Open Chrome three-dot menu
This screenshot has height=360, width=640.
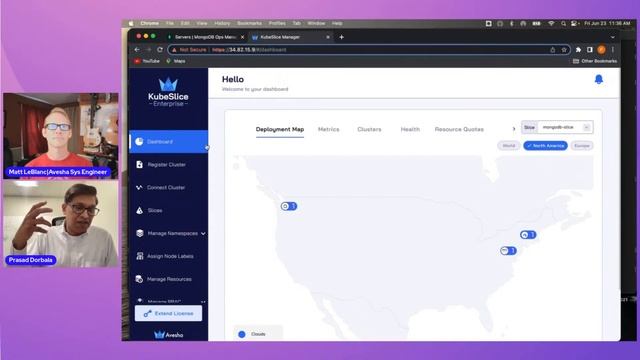[613, 49]
